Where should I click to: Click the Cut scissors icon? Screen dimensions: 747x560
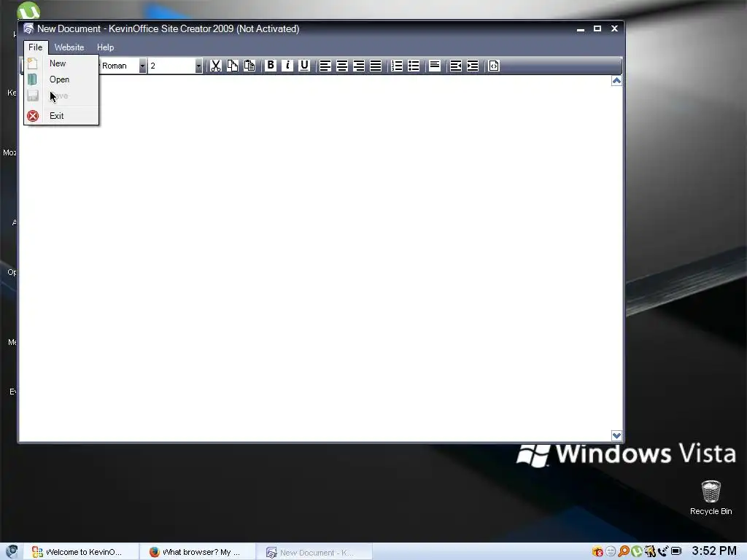click(x=216, y=66)
